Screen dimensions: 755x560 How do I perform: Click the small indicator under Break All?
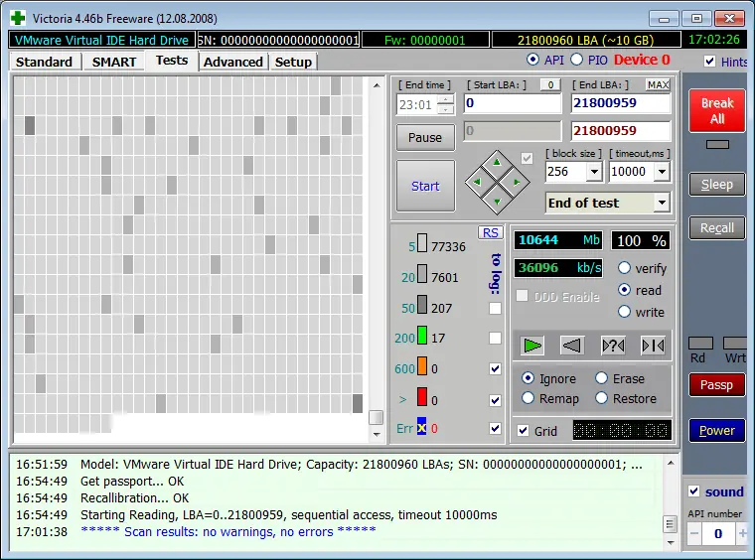(717, 144)
